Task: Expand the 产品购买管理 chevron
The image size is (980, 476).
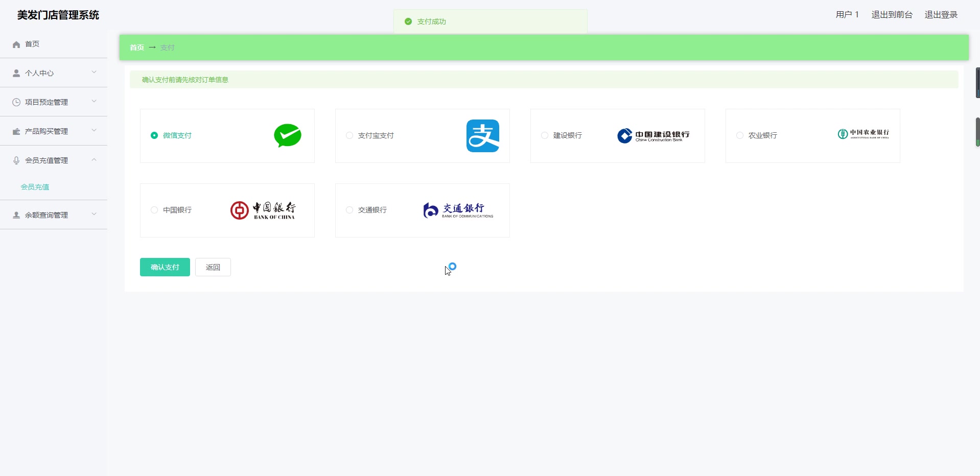Action: tap(94, 130)
